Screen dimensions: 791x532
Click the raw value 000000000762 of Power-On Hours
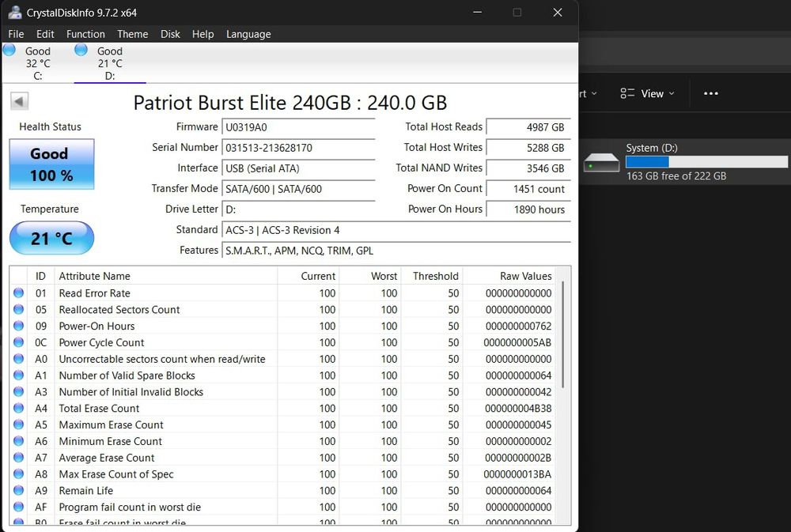click(519, 326)
